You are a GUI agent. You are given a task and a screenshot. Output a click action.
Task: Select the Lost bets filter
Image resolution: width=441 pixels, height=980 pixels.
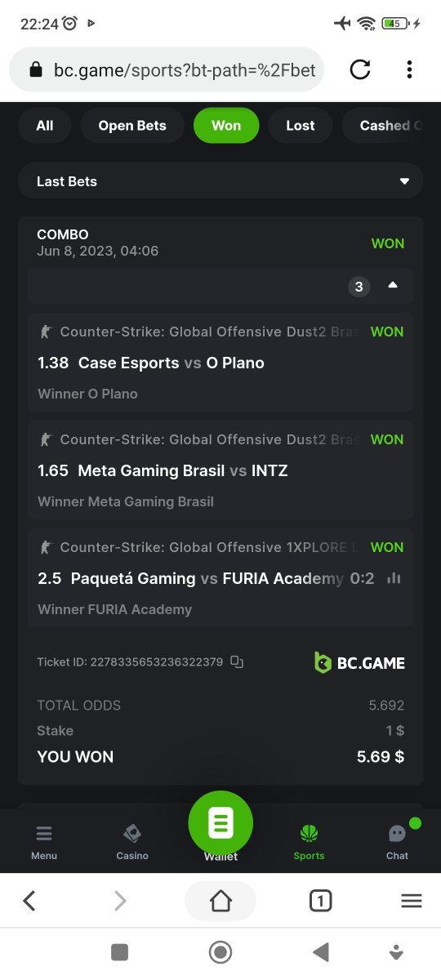click(x=301, y=126)
